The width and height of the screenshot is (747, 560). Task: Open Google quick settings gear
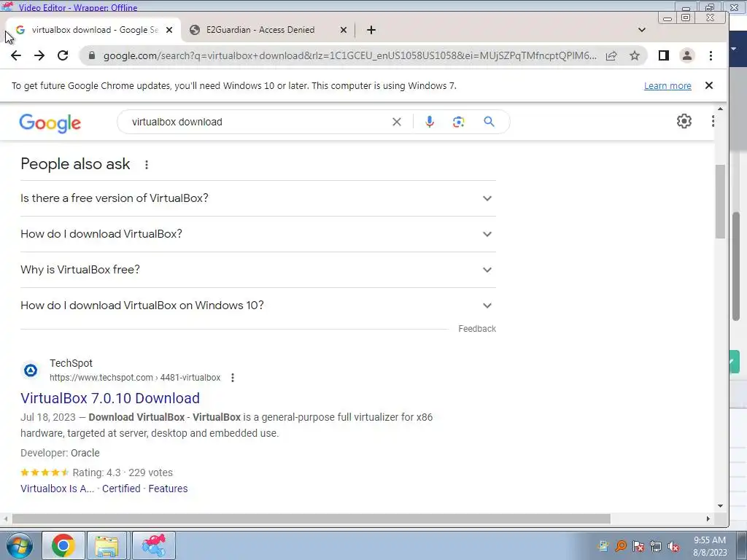pos(684,121)
